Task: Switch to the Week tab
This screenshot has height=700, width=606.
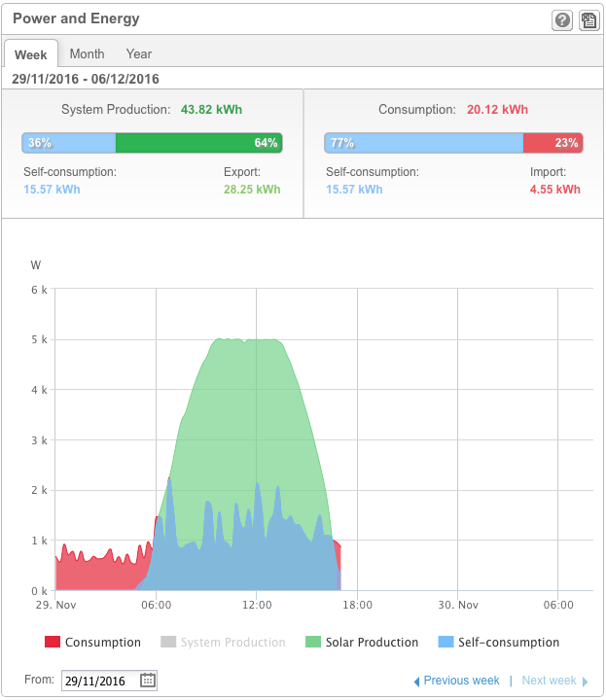Action: click(31, 54)
